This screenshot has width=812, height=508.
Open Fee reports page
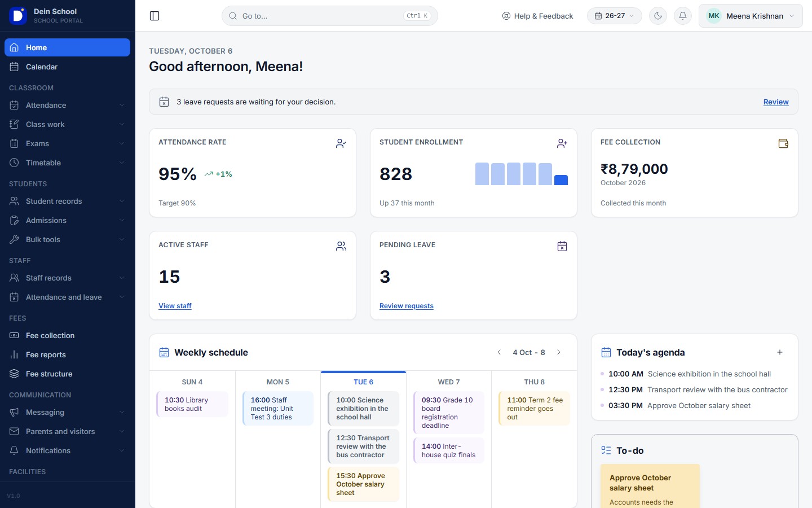coord(67,354)
